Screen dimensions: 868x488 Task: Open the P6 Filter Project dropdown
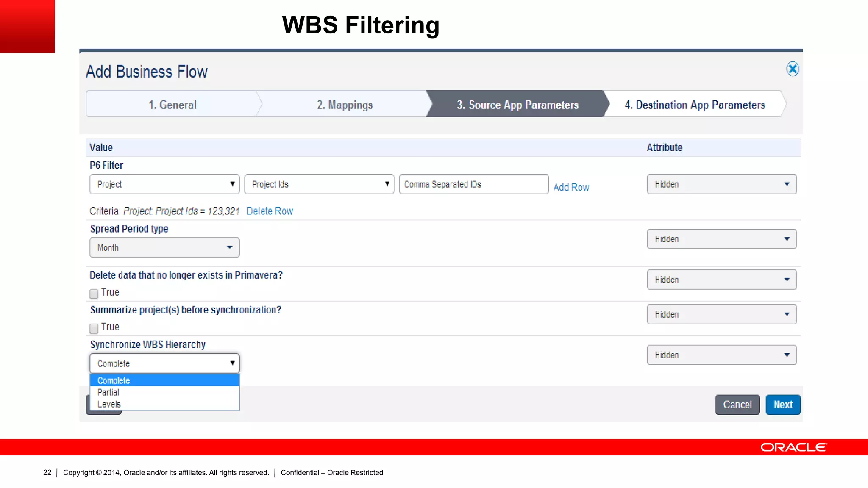coord(164,184)
